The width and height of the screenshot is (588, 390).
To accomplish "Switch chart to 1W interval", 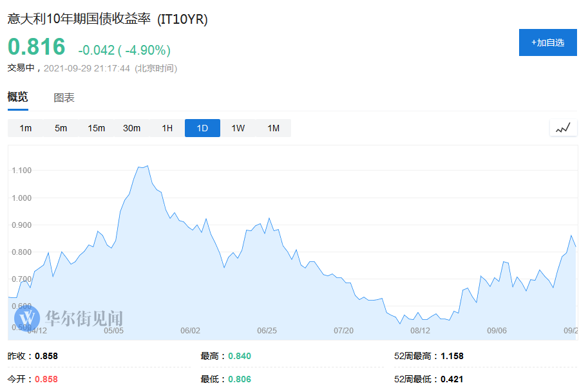I will tap(238, 128).
